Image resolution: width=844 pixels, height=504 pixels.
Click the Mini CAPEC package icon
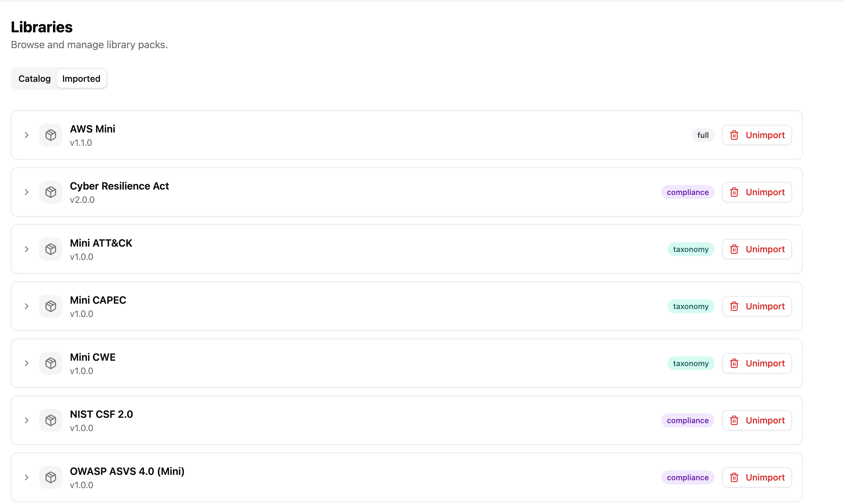[x=51, y=306]
